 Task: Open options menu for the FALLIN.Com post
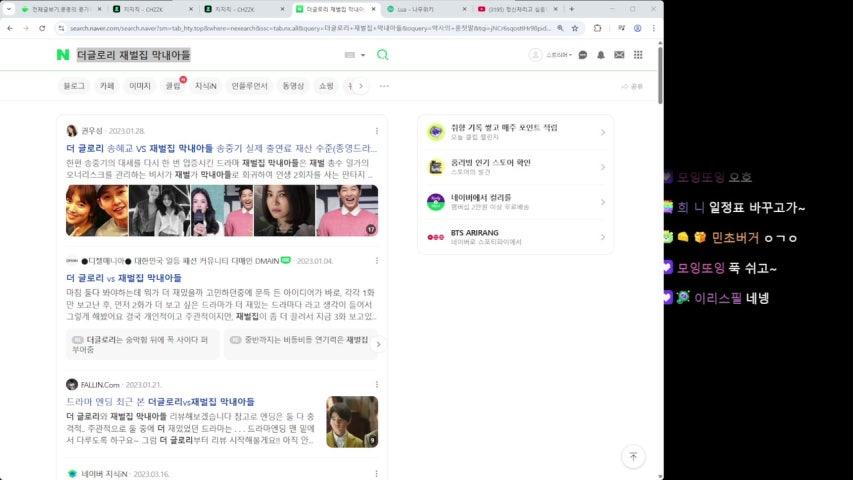click(x=376, y=385)
